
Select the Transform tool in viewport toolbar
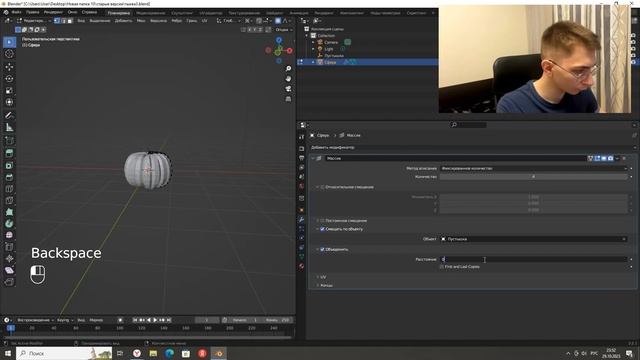click(9, 102)
